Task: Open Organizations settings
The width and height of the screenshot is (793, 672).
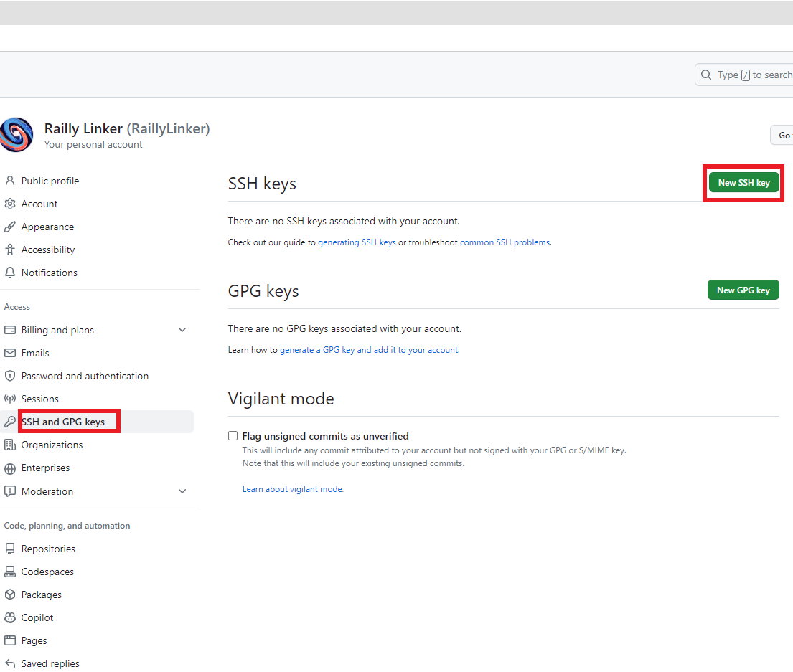Action: tap(52, 445)
